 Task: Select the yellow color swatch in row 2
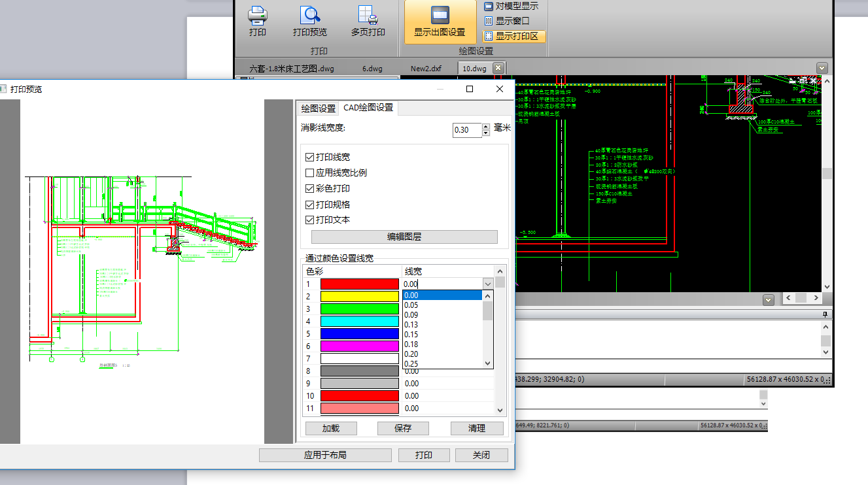pyautogui.click(x=359, y=296)
